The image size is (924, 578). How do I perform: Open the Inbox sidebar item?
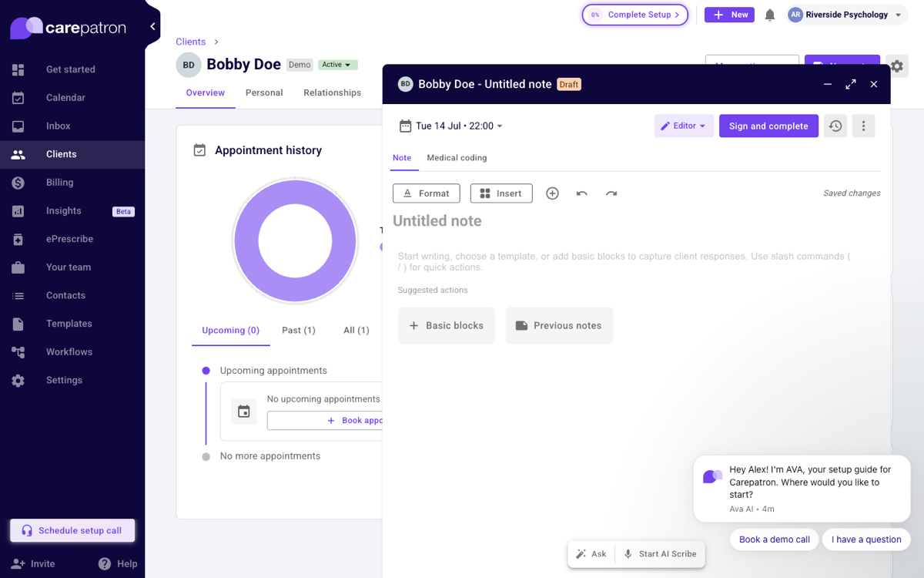[x=72, y=126]
